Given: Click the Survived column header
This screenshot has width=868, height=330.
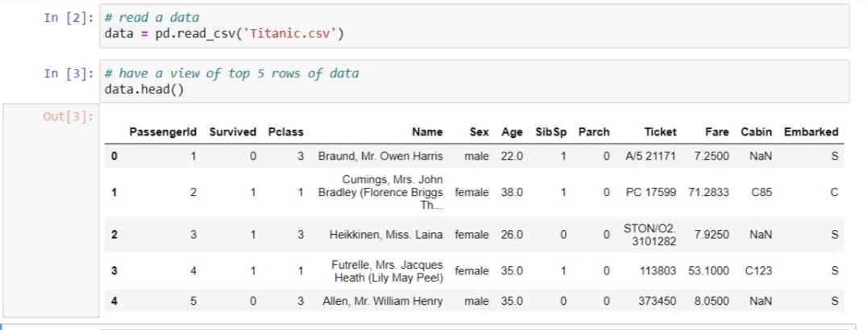Looking at the screenshot, I should (x=232, y=132).
